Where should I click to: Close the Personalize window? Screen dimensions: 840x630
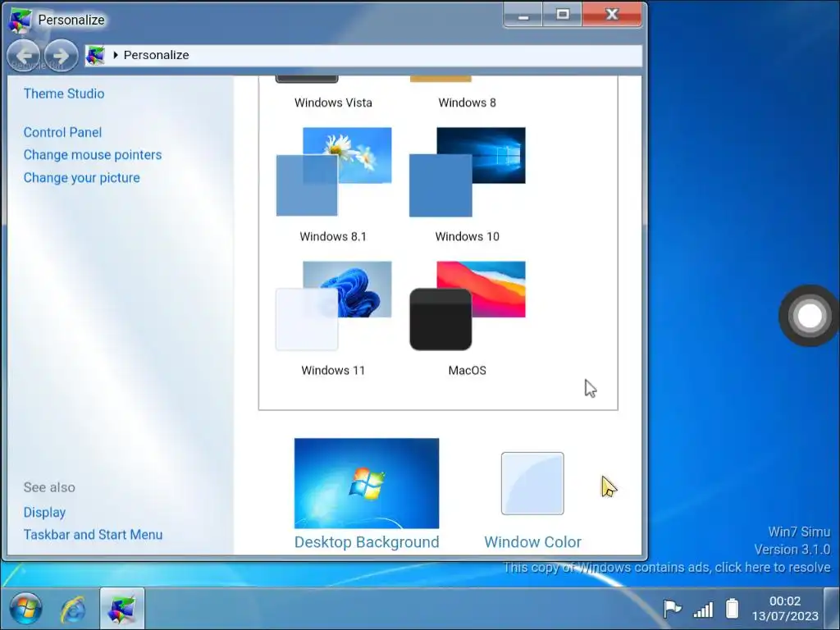click(612, 15)
